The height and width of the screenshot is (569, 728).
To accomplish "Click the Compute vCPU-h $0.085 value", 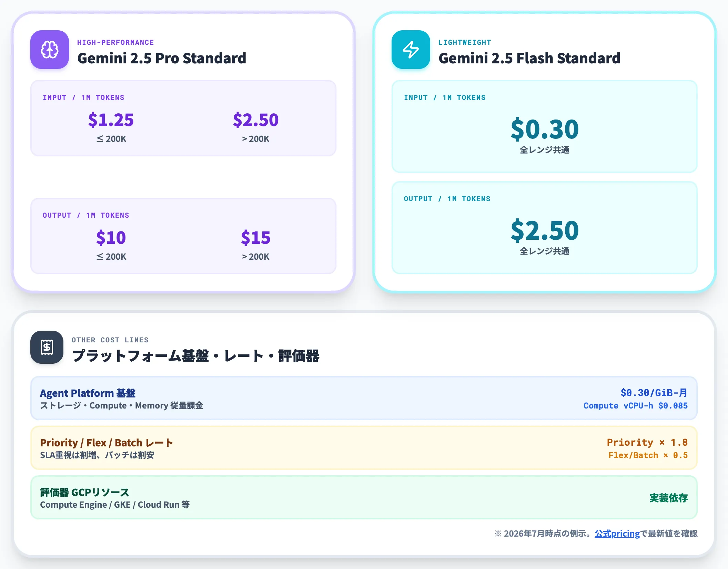I will [x=636, y=406].
